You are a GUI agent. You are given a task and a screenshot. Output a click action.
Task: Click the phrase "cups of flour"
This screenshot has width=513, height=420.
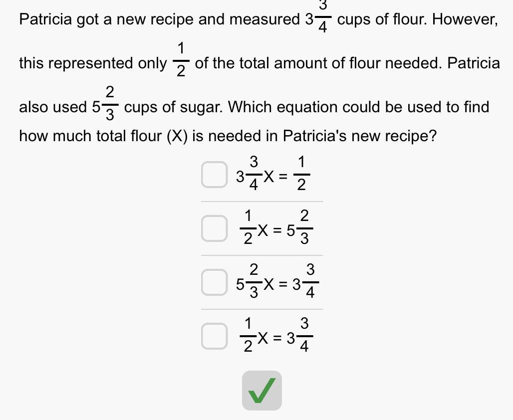pyautogui.click(x=382, y=20)
